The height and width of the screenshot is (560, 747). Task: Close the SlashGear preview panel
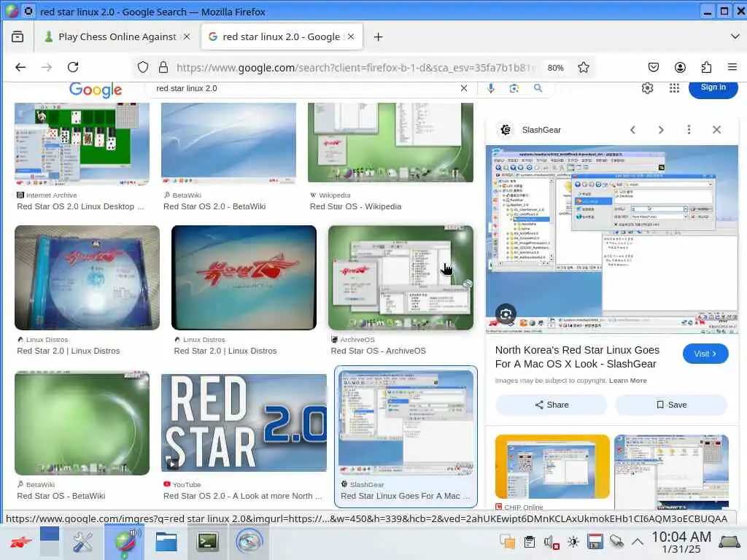(716, 130)
